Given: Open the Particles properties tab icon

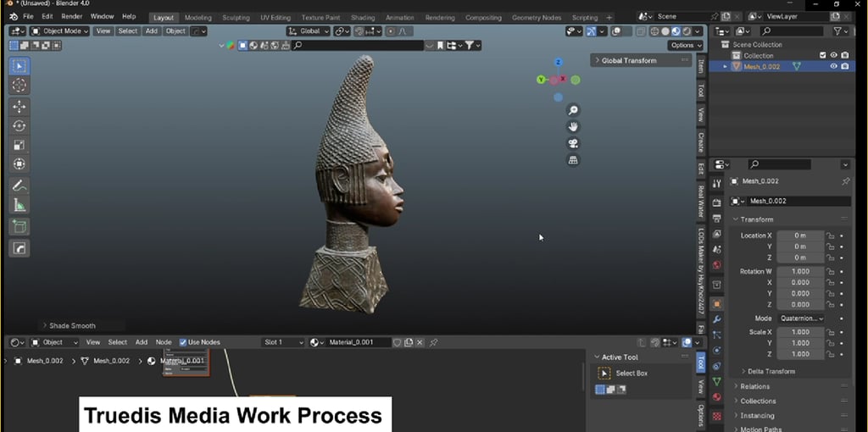Looking at the screenshot, I should [717, 335].
